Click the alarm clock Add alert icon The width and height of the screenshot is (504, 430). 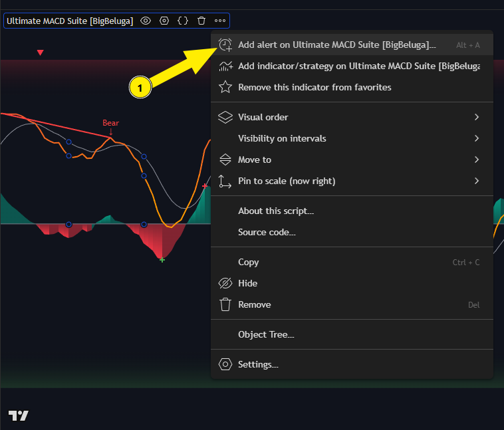pos(225,45)
